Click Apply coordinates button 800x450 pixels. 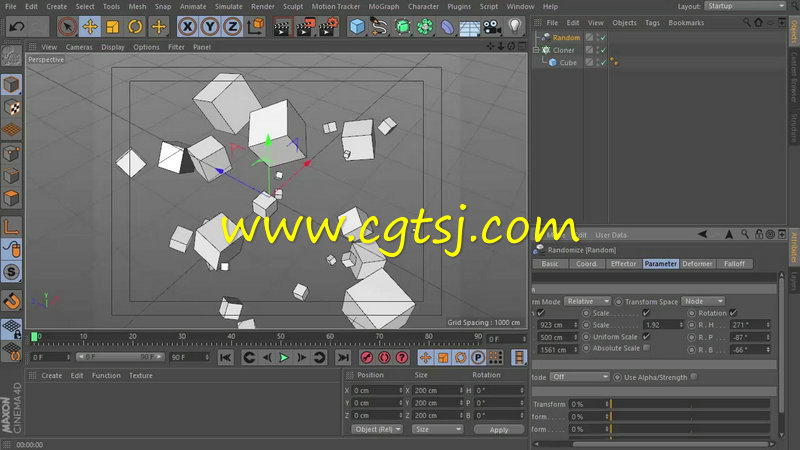tap(498, 430)
